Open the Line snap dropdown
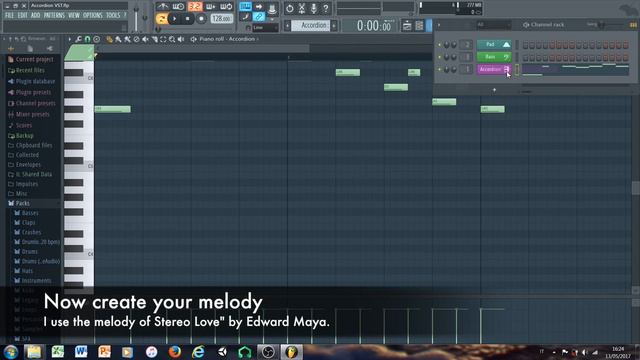This screenshot has height=360, width=640. tap(265, 28)
